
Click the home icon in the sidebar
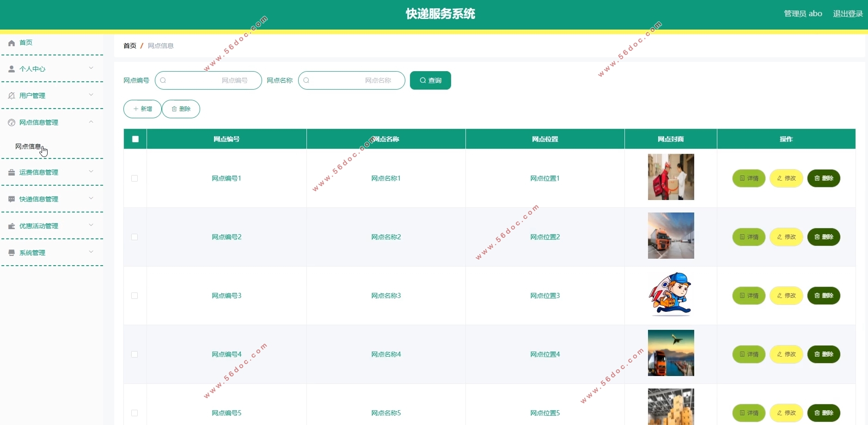pyautogui.click(x=12, y=43)
